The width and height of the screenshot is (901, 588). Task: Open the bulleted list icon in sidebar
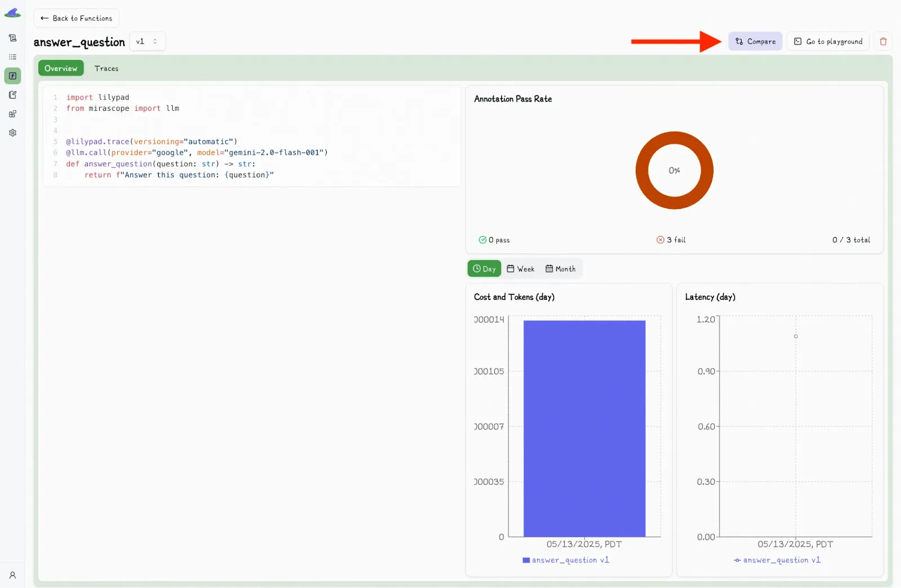coord(12,57)
